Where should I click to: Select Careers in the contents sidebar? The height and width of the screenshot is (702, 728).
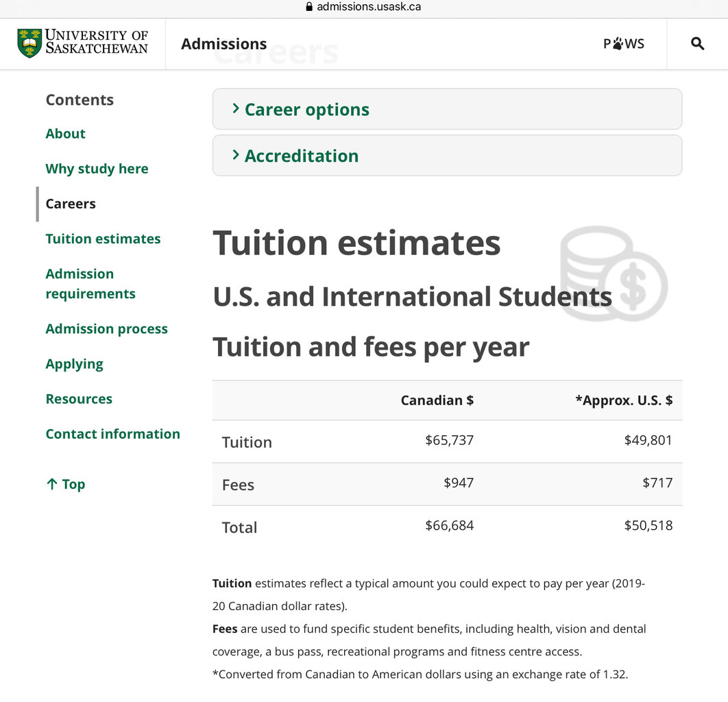tap(71, 204)
